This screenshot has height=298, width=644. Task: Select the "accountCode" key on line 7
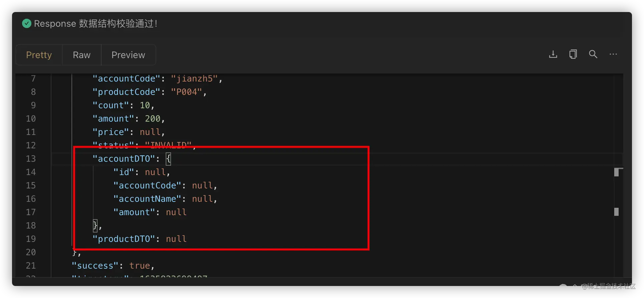pyautogui.click(x=127, y=79)
